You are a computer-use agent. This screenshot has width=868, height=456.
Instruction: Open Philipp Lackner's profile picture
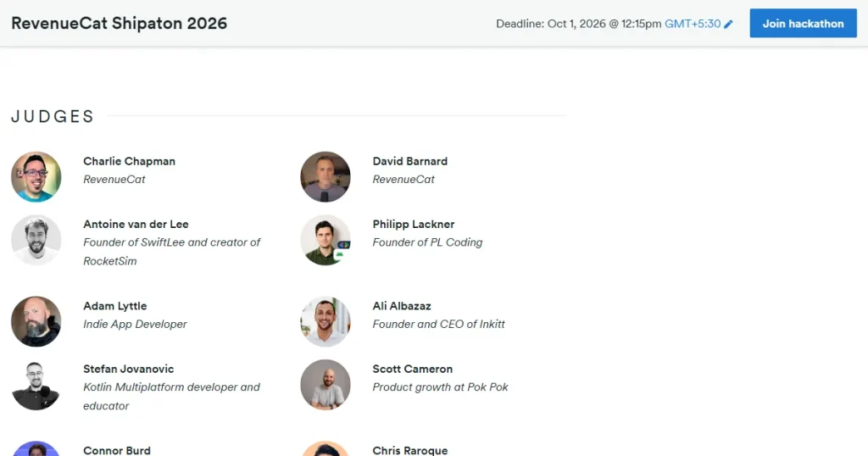[x=325, y=240]
